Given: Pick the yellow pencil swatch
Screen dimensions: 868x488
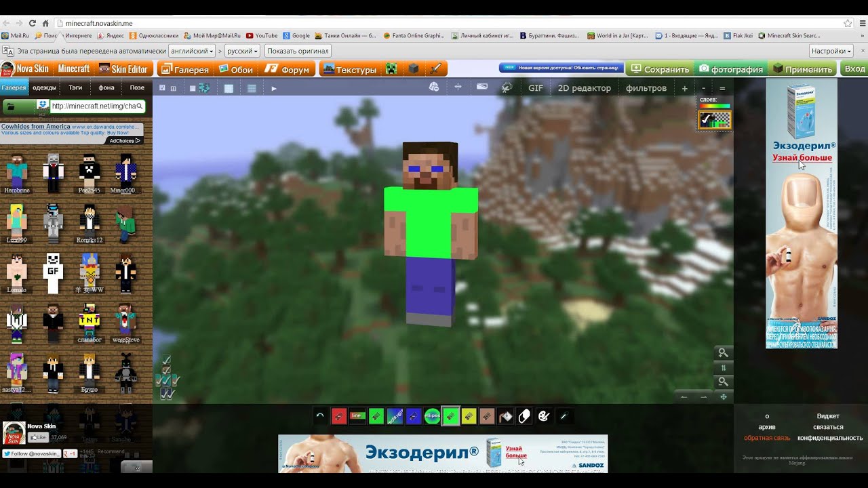Looking at the screenshot, I should point(469,417).
